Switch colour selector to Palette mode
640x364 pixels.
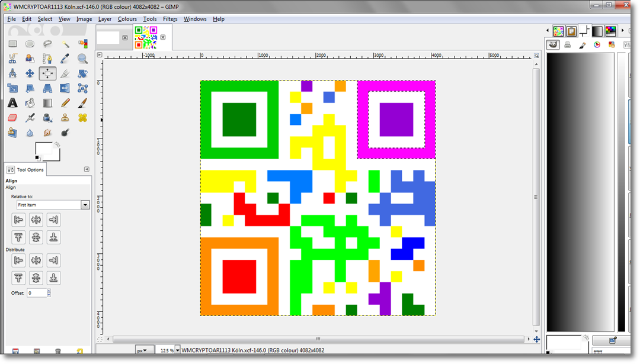[612, 45]
